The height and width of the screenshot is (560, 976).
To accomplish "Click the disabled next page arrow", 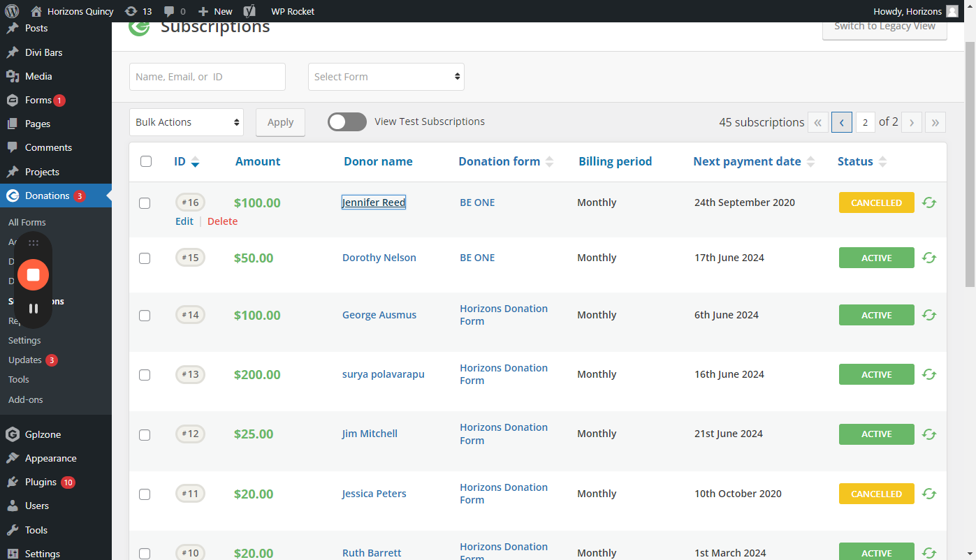I will click(912, 122).
